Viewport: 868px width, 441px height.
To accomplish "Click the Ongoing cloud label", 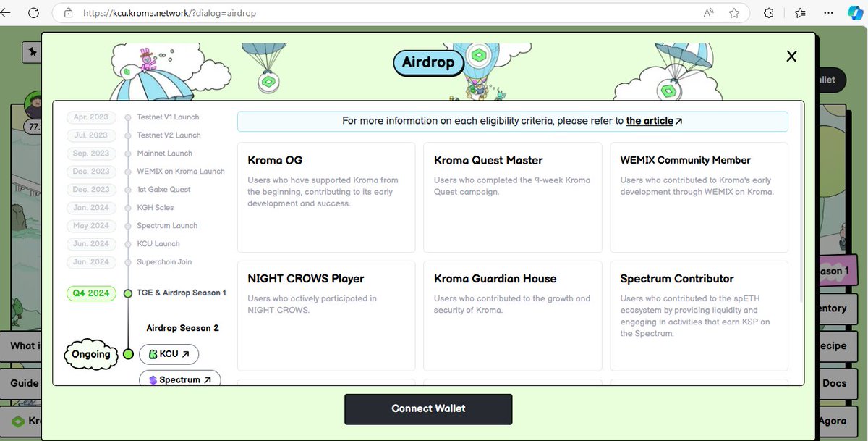I will pos(91,354).
